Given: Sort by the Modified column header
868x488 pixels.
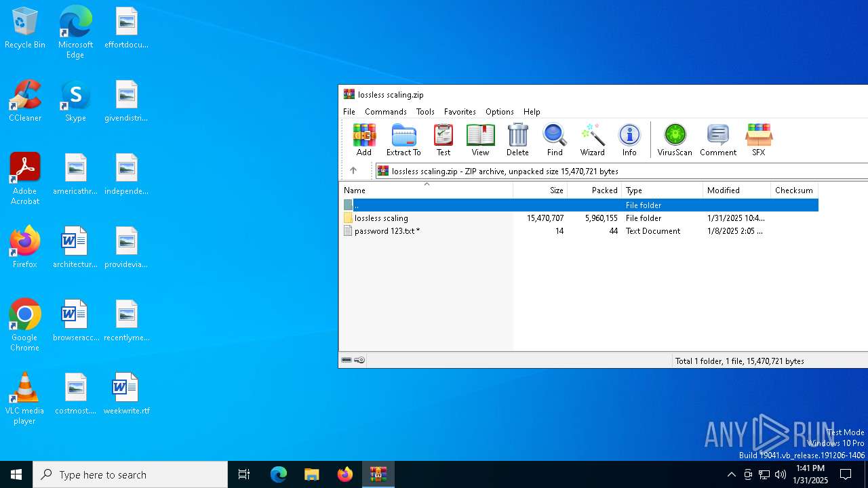Looking at the screenshot, I should click(737, 190).
